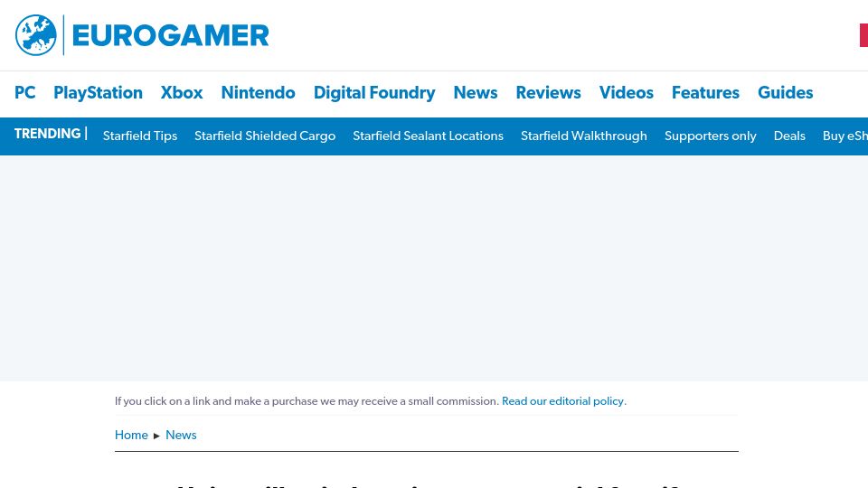Open Starfield Sealant Locations link
Image resolution: width=868 pixels, height=488 pixels.
pos(428,136)
